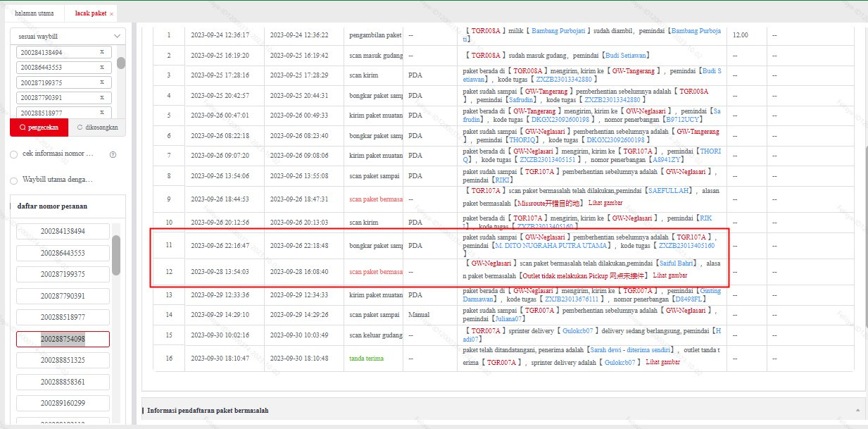The width and height of the screenshot is (868, 429).
Task: Open Lihat gambar link in row 9
Action: 605,203
